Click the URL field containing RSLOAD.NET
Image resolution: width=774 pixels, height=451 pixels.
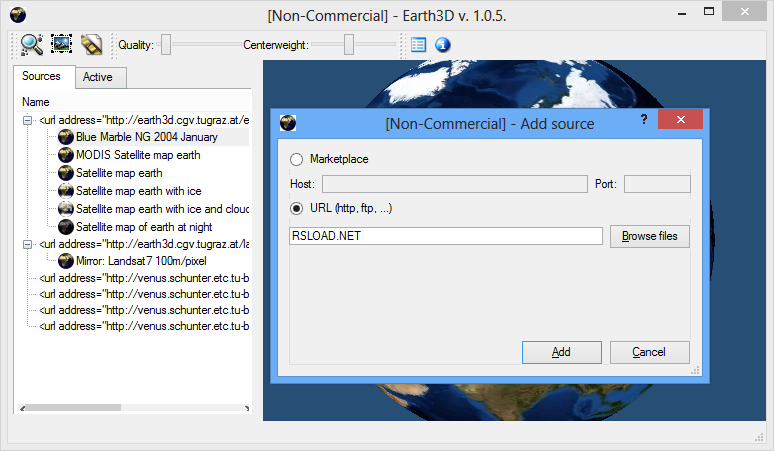(446, 236)
